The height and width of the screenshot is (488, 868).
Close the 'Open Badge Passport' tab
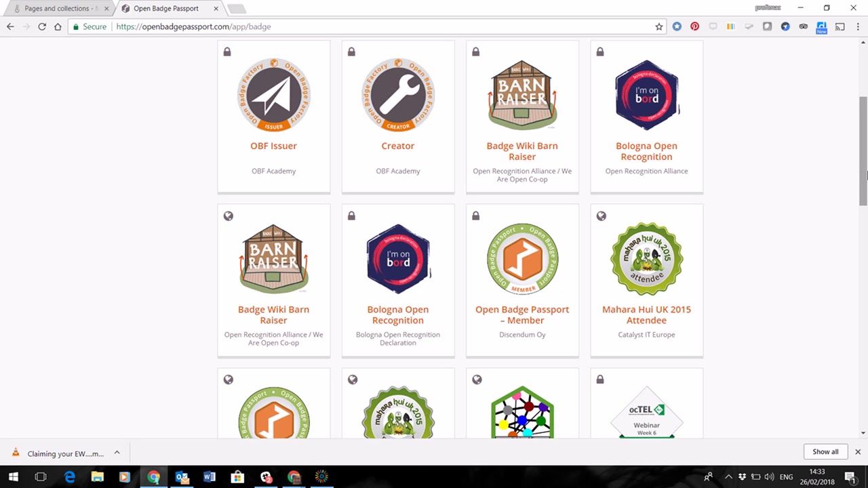coord(215,9)
